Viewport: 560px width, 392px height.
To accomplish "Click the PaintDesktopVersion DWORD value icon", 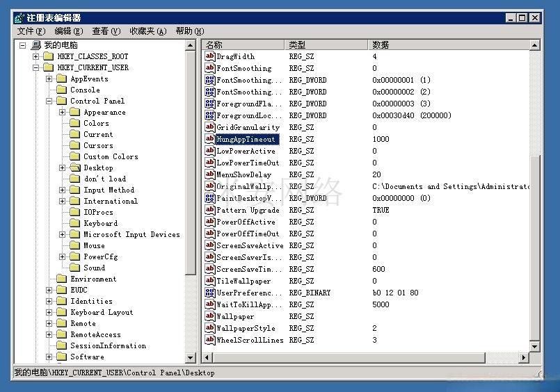I will tap(210, 198).
